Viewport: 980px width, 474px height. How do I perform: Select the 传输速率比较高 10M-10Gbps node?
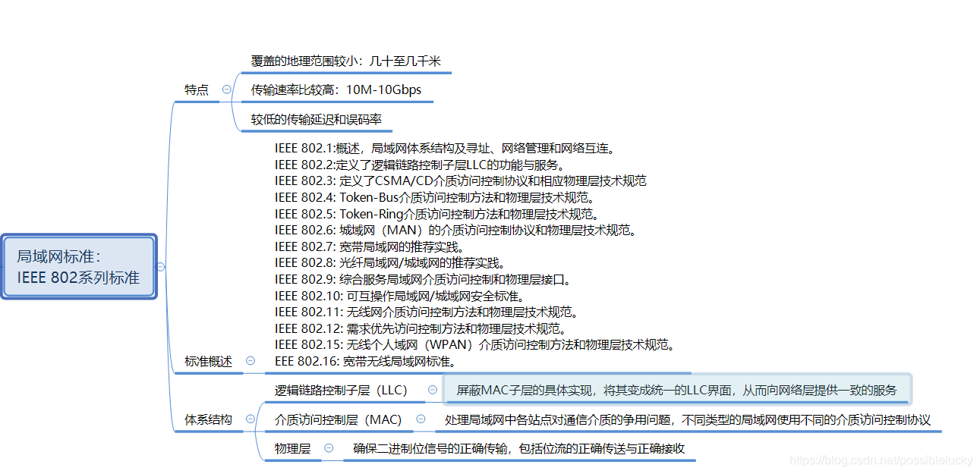[336, 91]
